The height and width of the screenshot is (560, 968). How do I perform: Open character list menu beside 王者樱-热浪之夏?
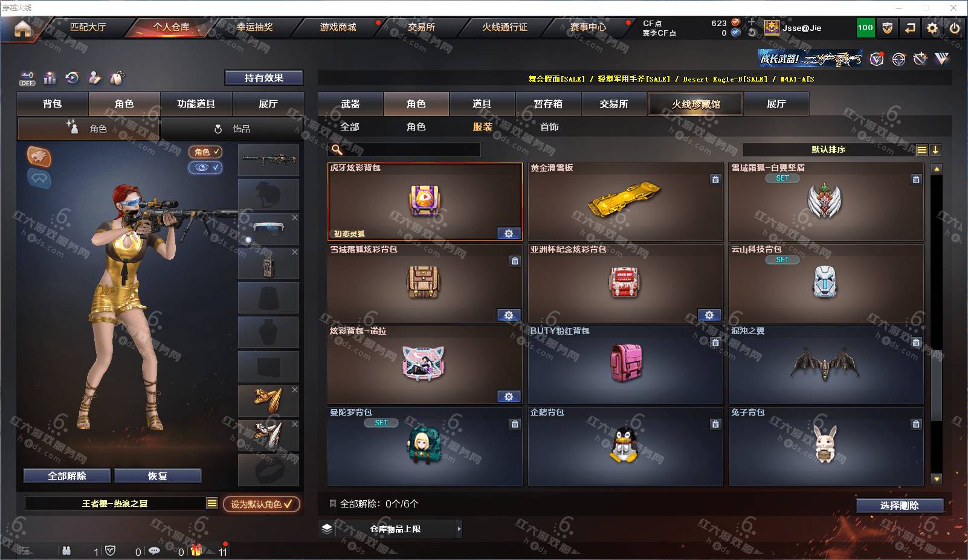pos(212,503)
